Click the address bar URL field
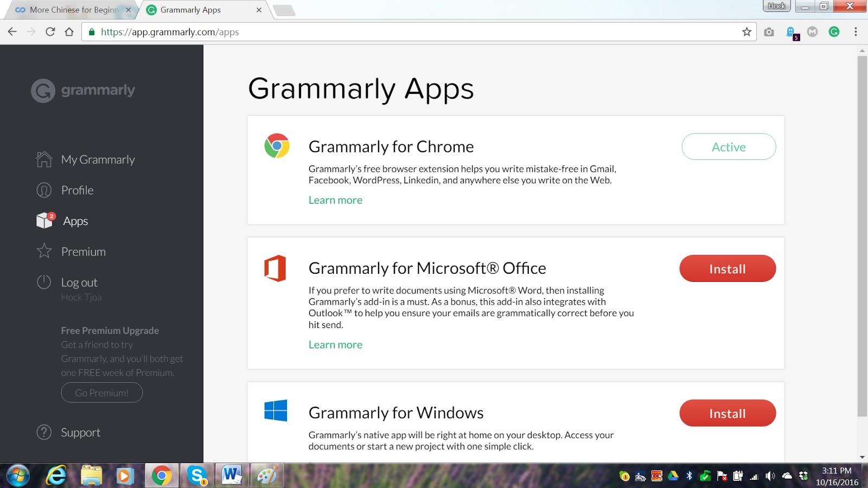Viewport: 868px width, 488px height. pos(419,32)
